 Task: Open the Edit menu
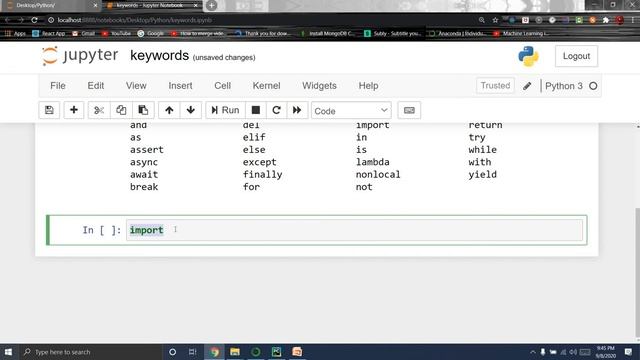click(x=96, y=86)
